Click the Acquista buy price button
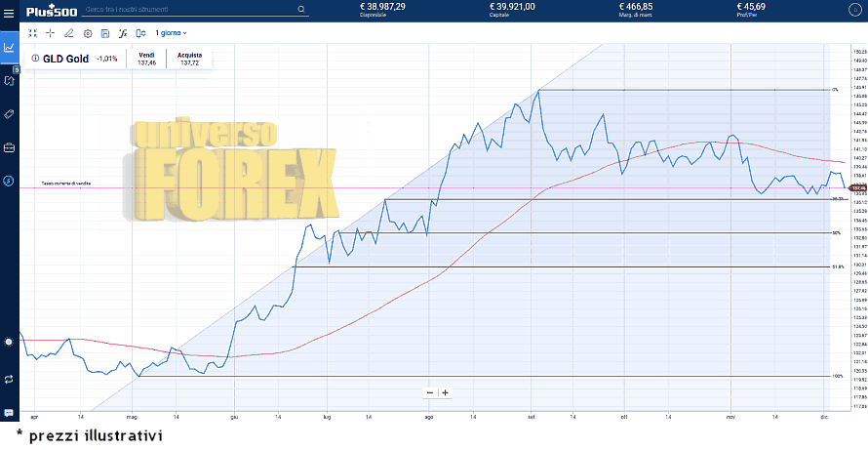The image size is (868, 450). point(189,59)
